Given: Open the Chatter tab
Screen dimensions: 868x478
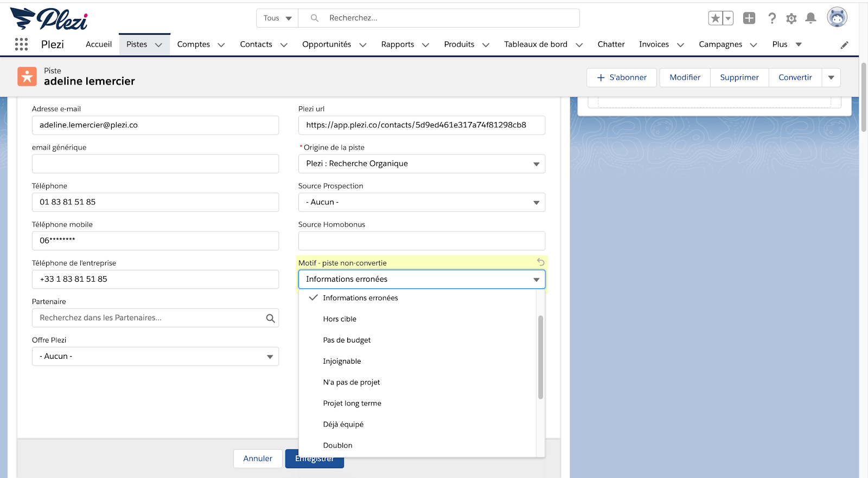Looking at the screenshot, I should point(611,44).
